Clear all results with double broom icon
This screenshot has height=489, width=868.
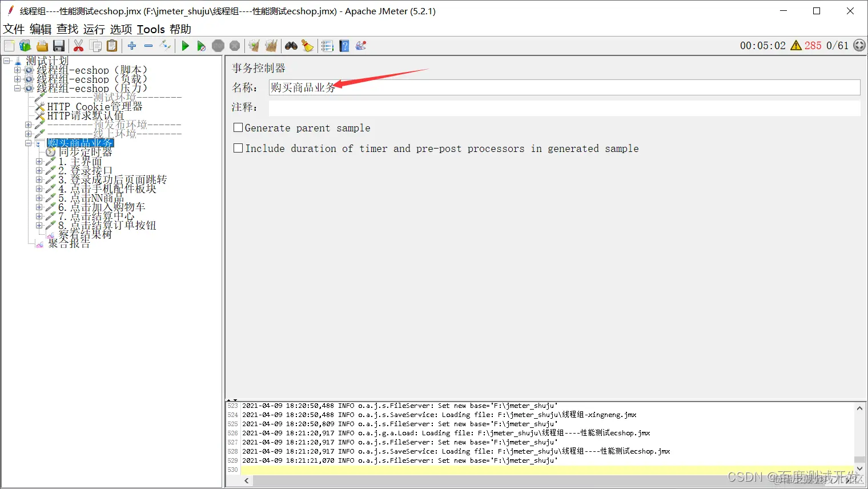point(271,46)
